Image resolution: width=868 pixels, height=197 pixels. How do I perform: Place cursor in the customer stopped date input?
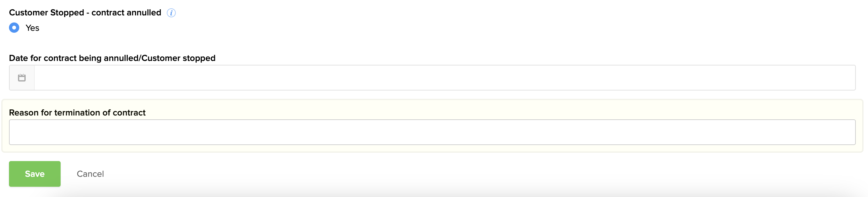(x=444, y=78)
